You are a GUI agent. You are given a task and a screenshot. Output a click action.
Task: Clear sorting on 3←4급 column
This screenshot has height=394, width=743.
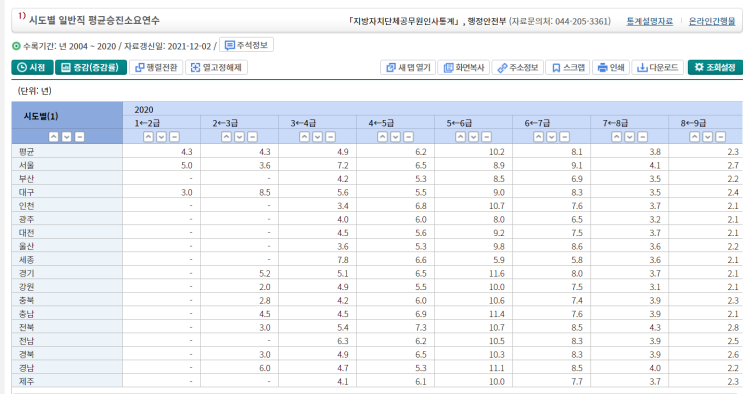coord(330,137)
